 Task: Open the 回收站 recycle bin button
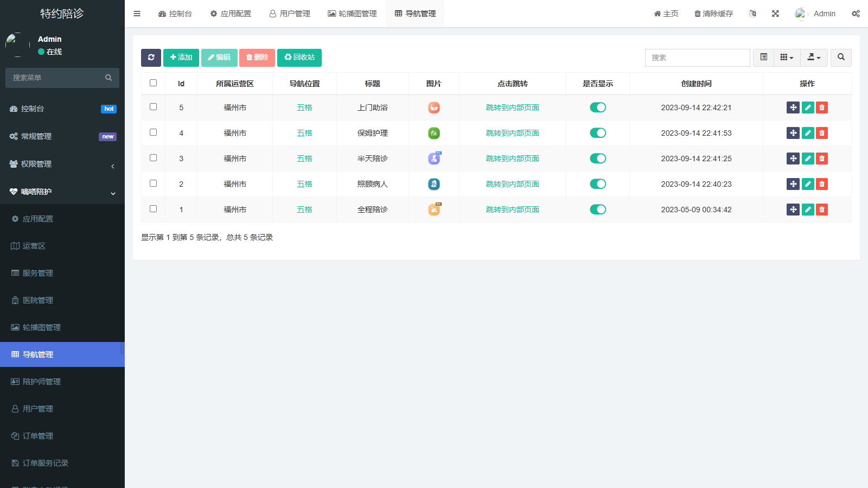[x=299, y=58]
